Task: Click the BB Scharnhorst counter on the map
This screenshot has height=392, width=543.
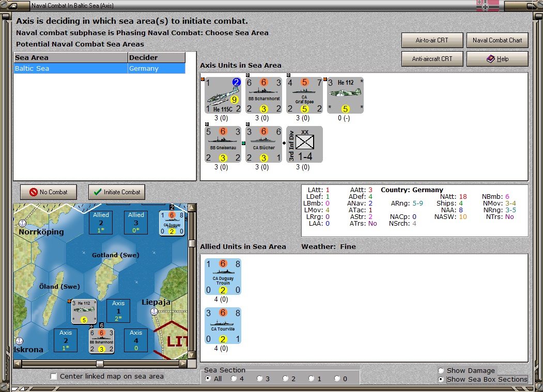Action: pyautogui.click(x=101, y=341)
